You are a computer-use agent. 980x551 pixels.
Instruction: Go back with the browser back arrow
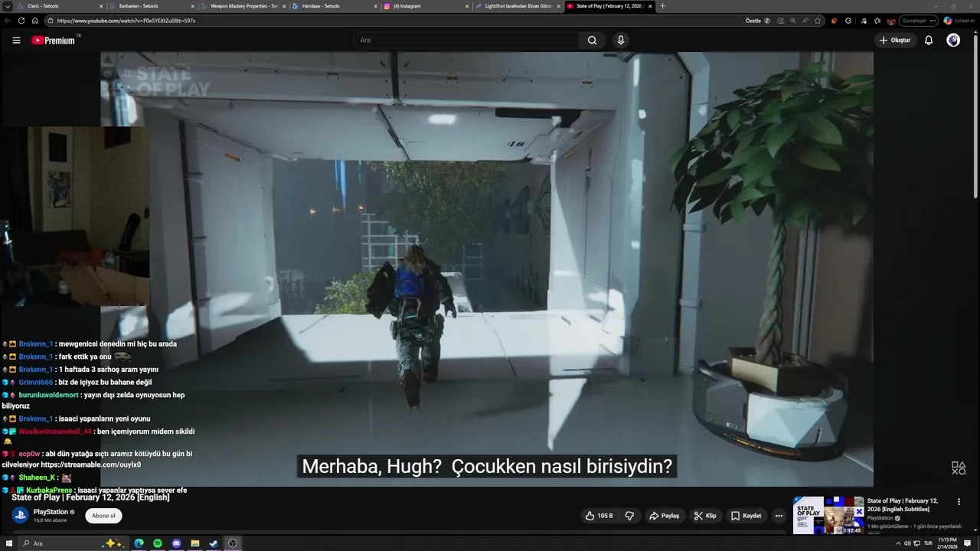[x=8, y=21]
